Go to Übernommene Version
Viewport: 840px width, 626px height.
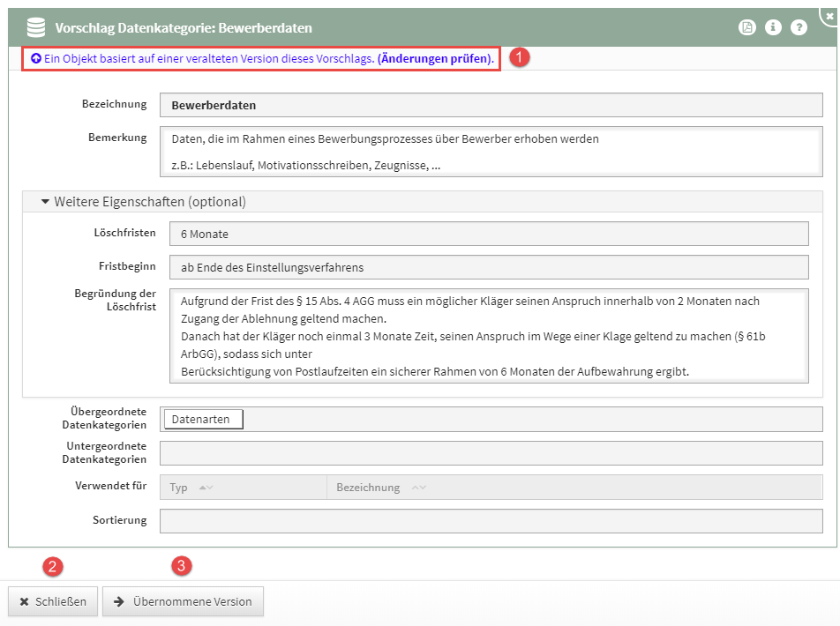pyautogui.click(x=183, y=601)
